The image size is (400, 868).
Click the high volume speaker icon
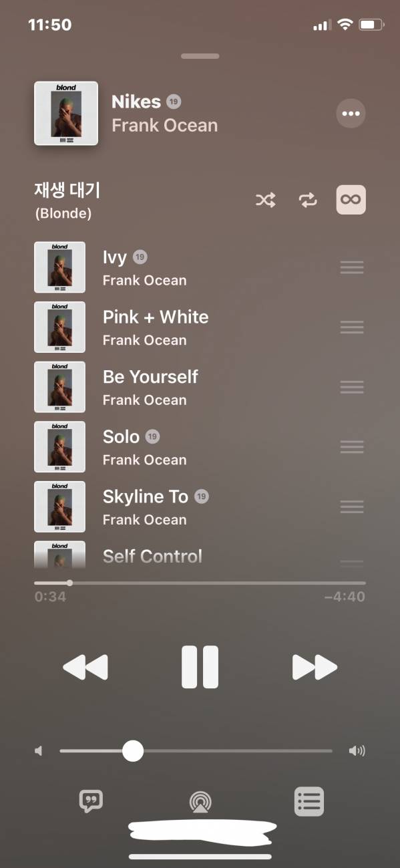point(357,751)
